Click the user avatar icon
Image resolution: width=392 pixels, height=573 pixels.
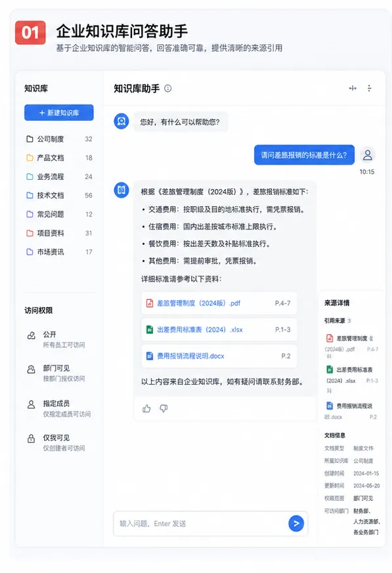pyautogui.click(x=368, y=155)
